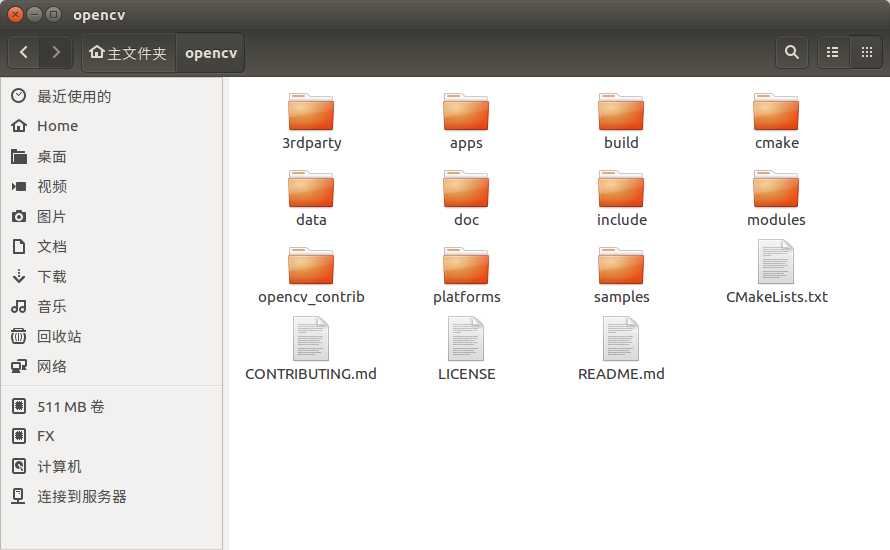Image resolution: width=890 pixels, height=550 pixels.
Task: Open 网络 in the sidebar
Action: tap(111, 367)
